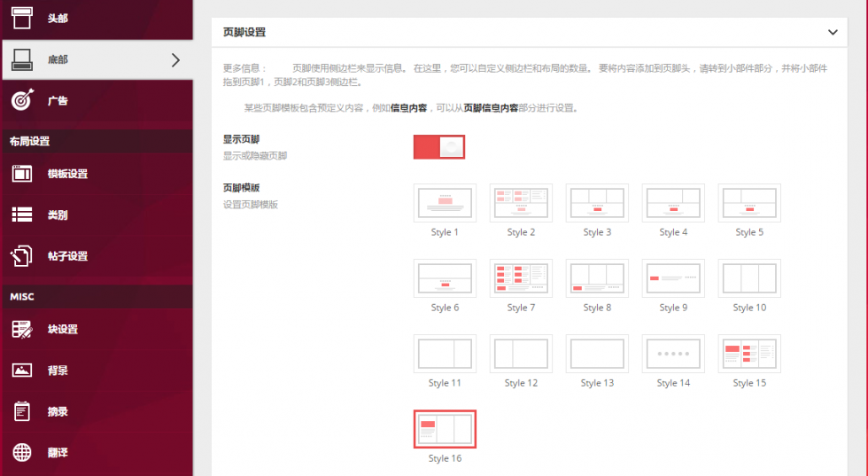Choose footer template Style 5
The width and height of the screenshot is (868, 476).
[x=749, y=203]
